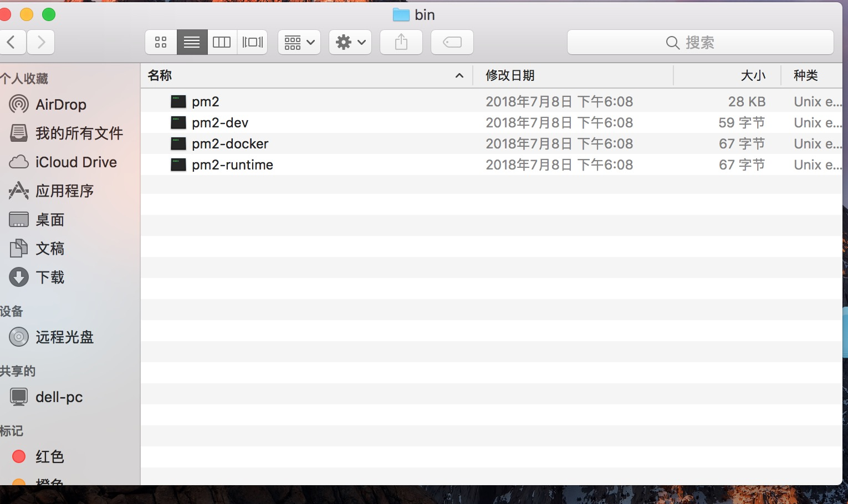The image size is (848, 504).
Task: Click the share button
Action: pos(401,42)
